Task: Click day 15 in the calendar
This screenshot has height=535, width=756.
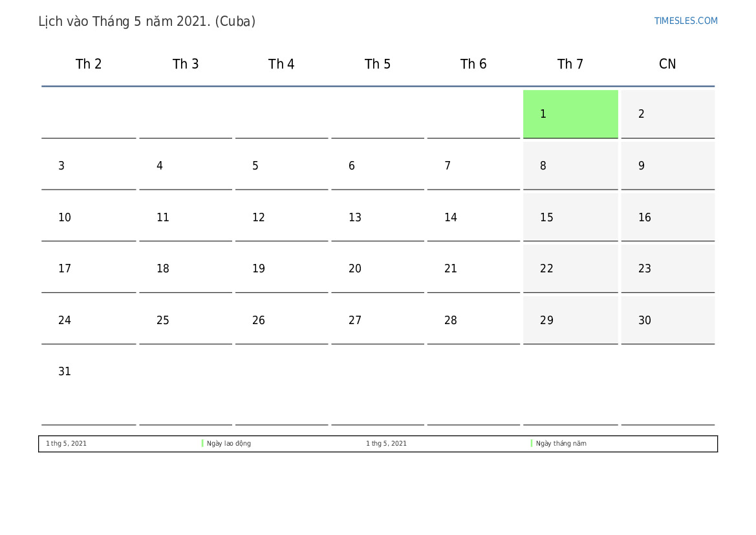Action: click(570, 217)
